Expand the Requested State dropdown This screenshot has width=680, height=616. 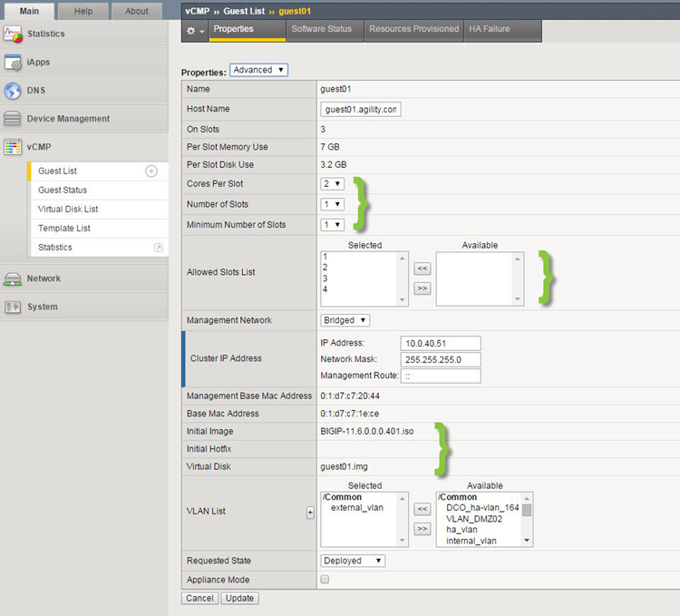coord(353,561)
